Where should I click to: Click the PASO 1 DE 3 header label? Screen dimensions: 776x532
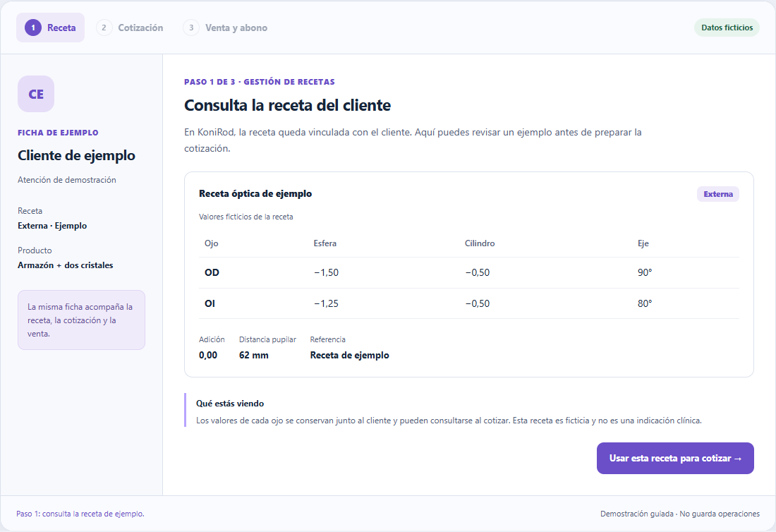point(260,82)
